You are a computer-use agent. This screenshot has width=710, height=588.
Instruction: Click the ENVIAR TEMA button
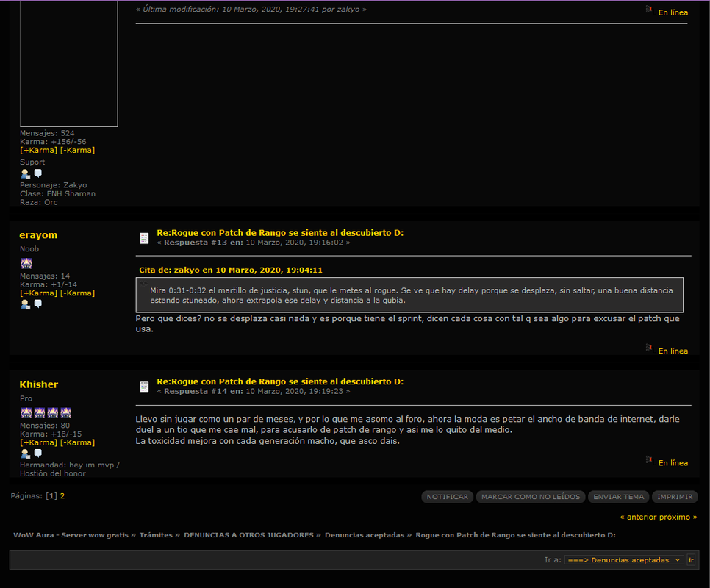[x=619, y=497]
